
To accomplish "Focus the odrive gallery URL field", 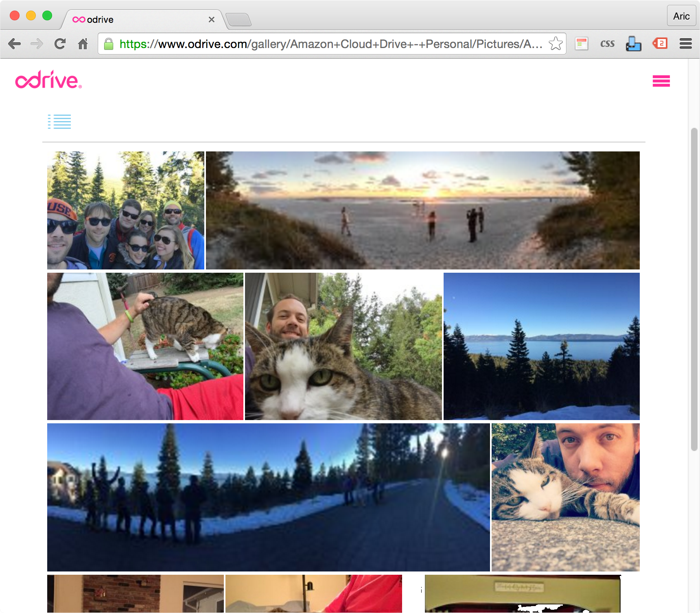I will coord(331,44).
